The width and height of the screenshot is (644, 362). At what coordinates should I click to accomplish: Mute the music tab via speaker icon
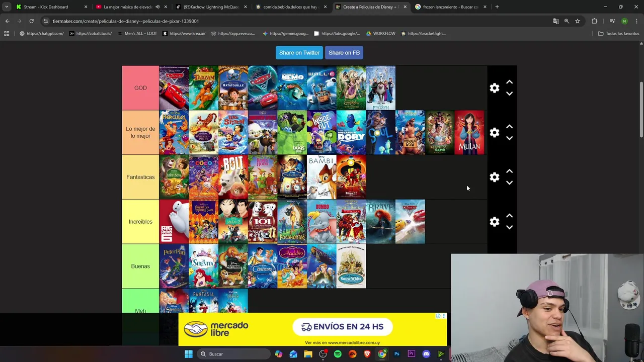point(157,7)
